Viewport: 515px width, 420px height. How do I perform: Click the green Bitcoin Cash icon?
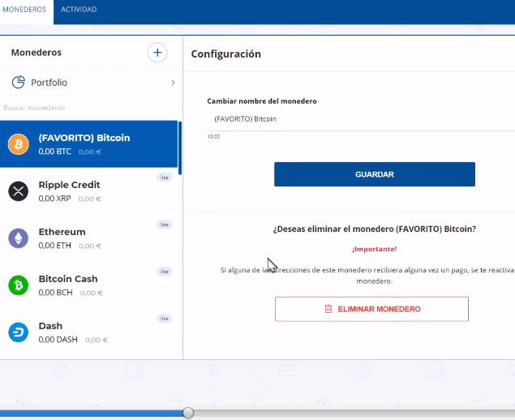tap(18, 285)
